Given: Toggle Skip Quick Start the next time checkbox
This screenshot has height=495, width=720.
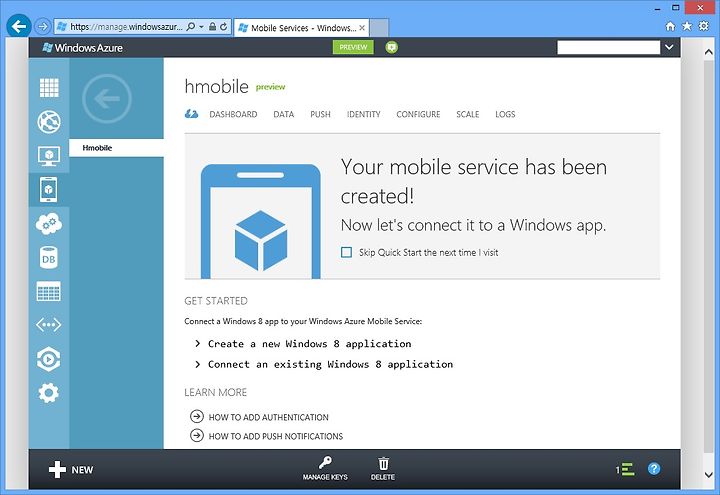Looking at the screenshot, I should [x=347, y=252].
